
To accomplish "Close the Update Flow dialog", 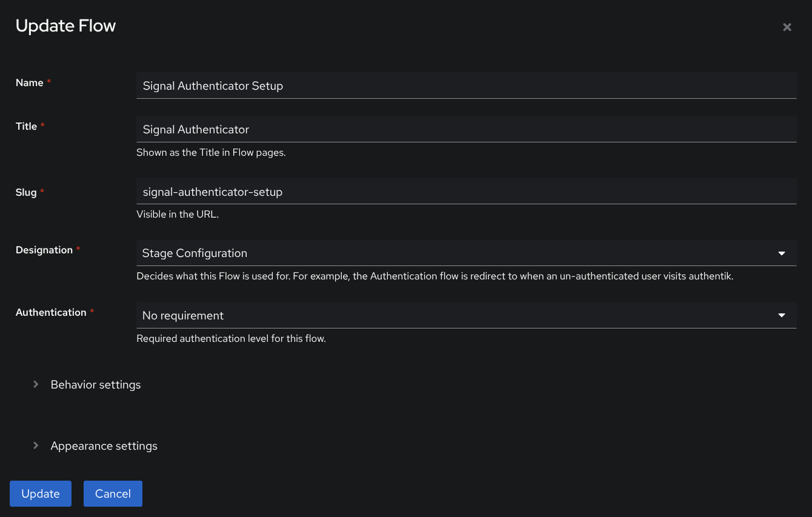I will point(787,27).
